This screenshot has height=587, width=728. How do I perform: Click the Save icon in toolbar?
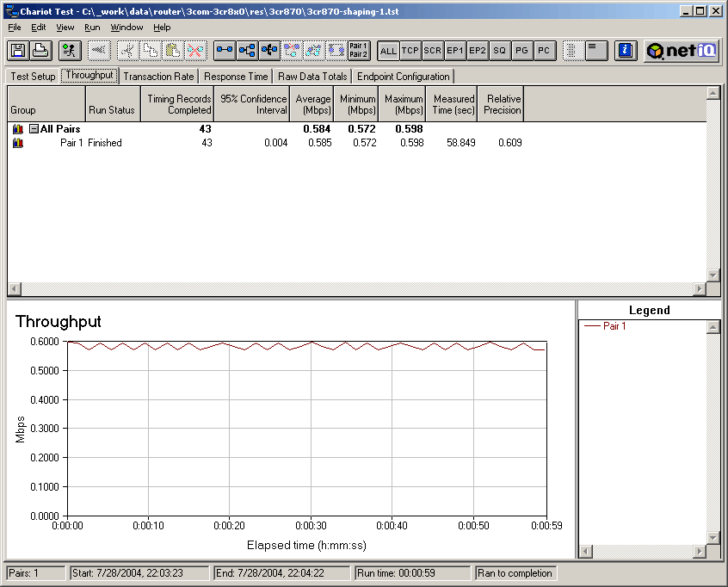pyautogui.click(x=17, y=51)
